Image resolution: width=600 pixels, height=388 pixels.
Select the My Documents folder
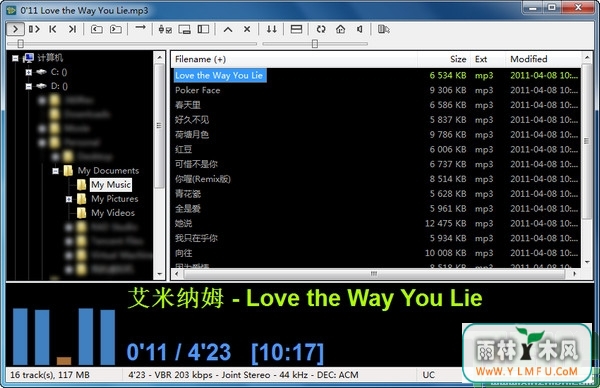[108, 171]
